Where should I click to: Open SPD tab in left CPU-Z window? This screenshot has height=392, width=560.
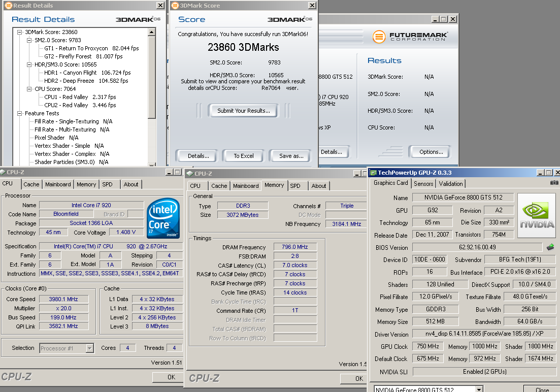tap(107, 184)
